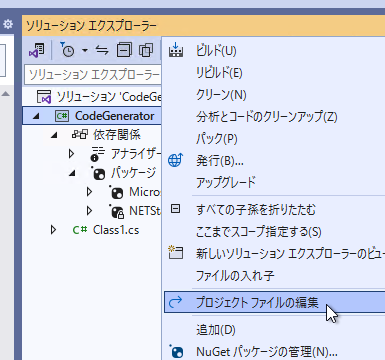
Task: Click the package icon beside Micro...
Action: pos(116,192)
